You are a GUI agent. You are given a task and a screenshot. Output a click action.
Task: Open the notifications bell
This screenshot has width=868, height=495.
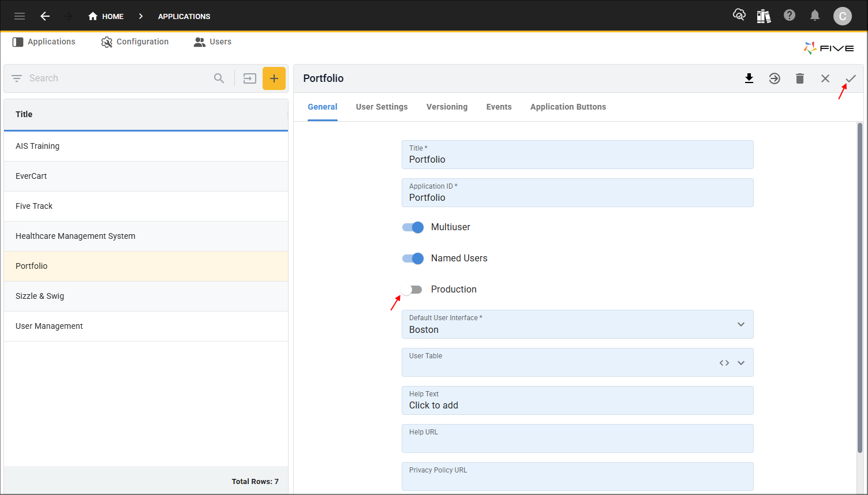coord(815,16)
